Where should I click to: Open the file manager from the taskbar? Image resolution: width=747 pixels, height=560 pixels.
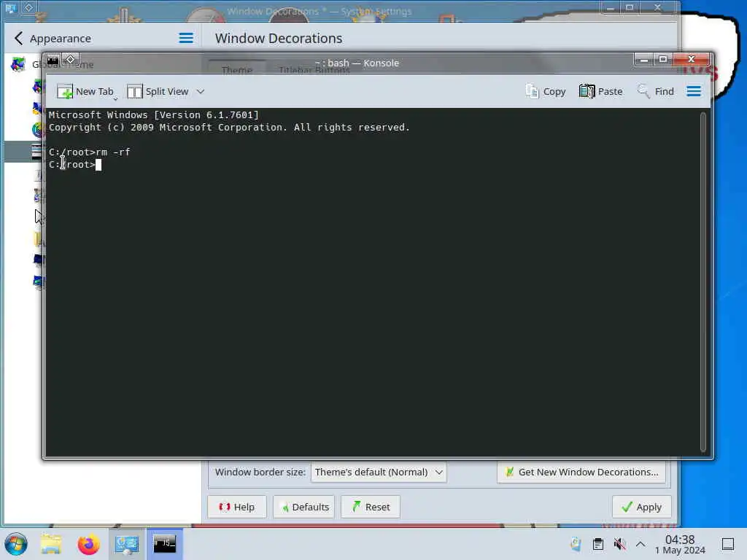coord(51,544)
